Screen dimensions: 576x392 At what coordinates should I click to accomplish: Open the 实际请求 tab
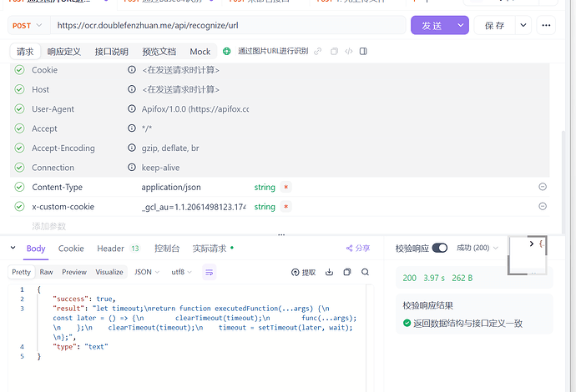(213, 249)
